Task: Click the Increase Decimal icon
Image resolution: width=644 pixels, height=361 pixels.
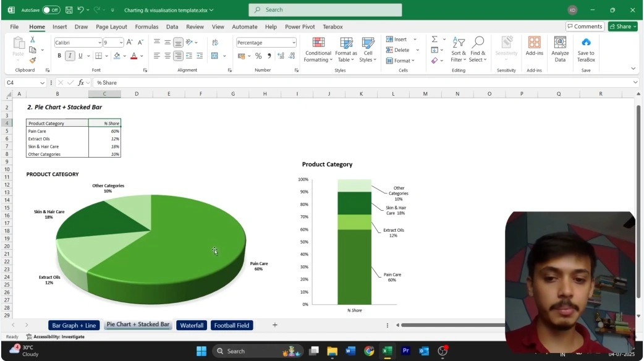Action: tap(281, 56)
